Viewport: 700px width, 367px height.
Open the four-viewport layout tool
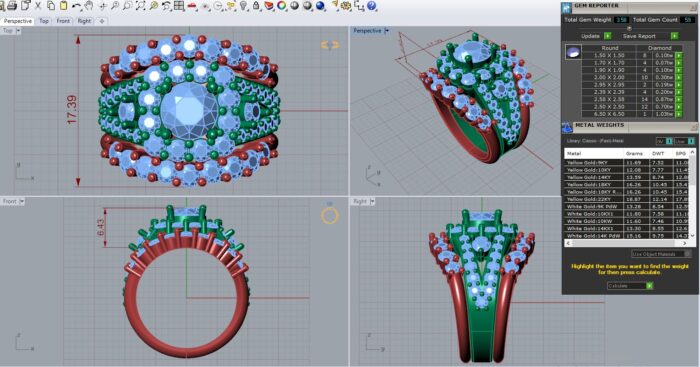(179, 6)
